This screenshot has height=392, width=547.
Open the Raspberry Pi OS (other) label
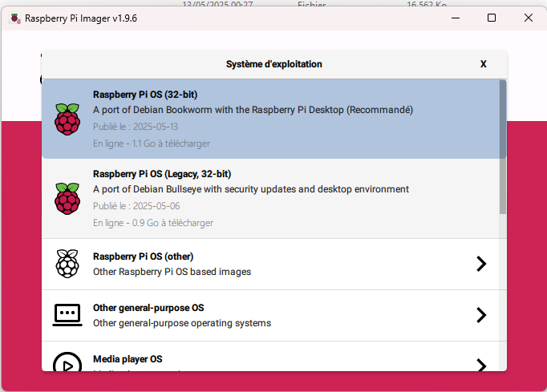coord(143,257)
